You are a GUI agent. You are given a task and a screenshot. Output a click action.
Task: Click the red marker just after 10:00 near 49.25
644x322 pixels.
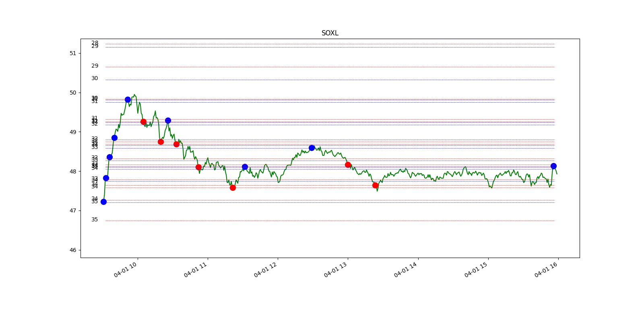(x=143, y=122)
